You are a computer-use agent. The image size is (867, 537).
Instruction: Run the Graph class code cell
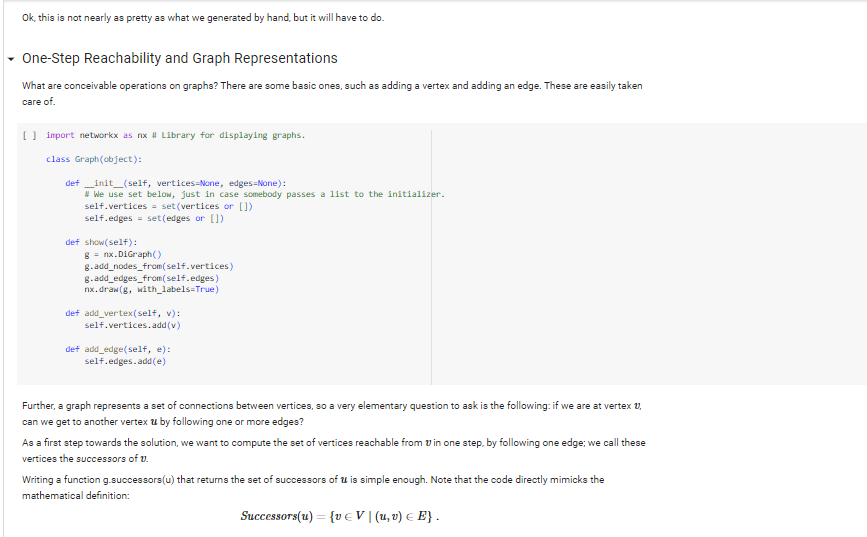coord(30,135)
